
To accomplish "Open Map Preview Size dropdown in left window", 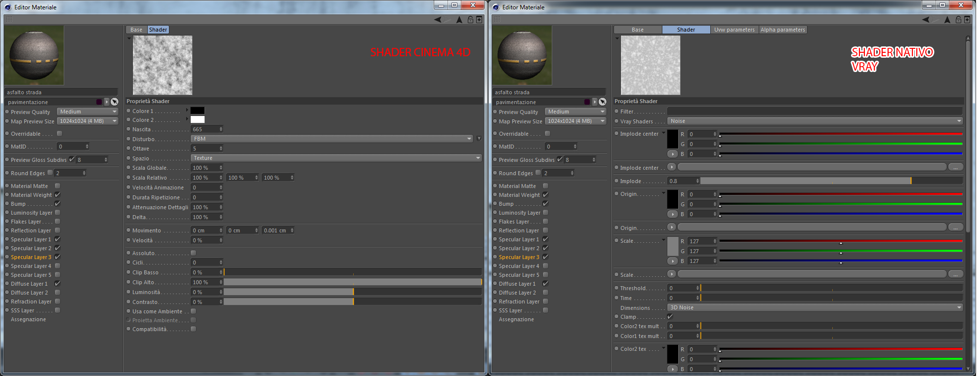I will tap(87, 121).
